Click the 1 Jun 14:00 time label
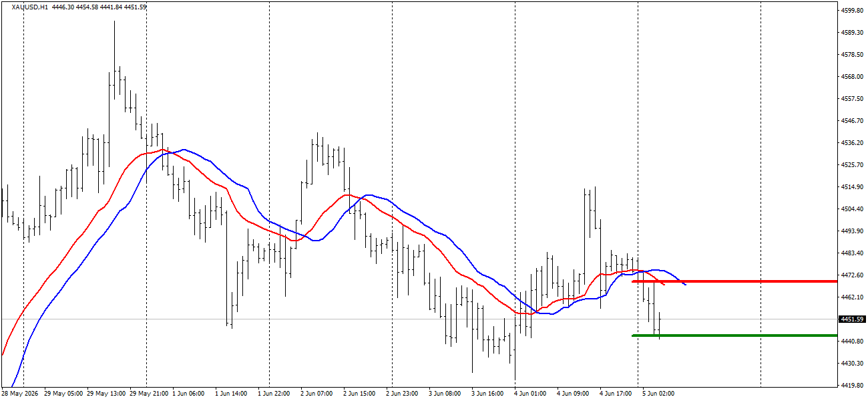This screenshot has height=401, width=868. (231, 394)
